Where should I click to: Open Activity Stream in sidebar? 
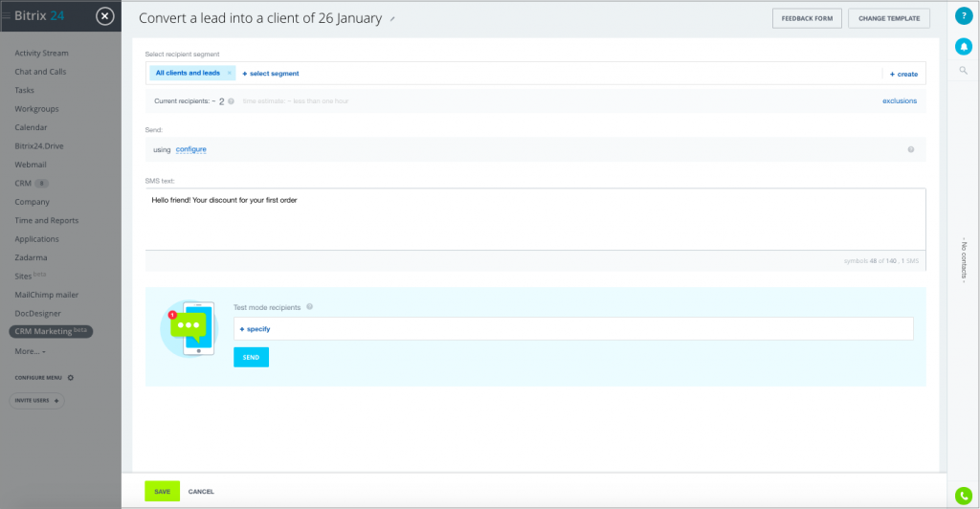click(41, 53)
